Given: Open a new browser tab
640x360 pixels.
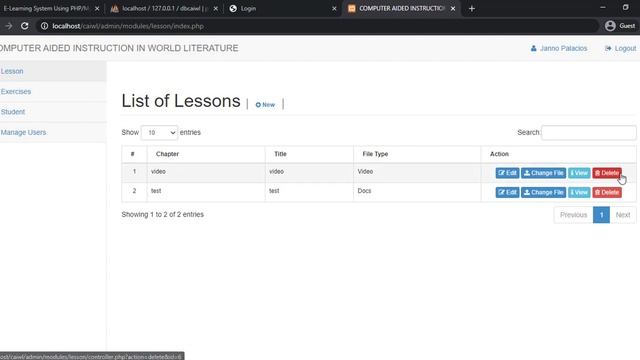Looking at the screenshot, I should tap(471, 9).
